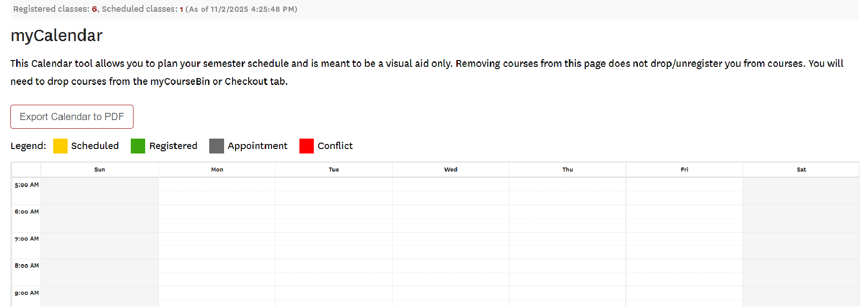
Task: Select the Mon column header
Action: click(216, 169)
